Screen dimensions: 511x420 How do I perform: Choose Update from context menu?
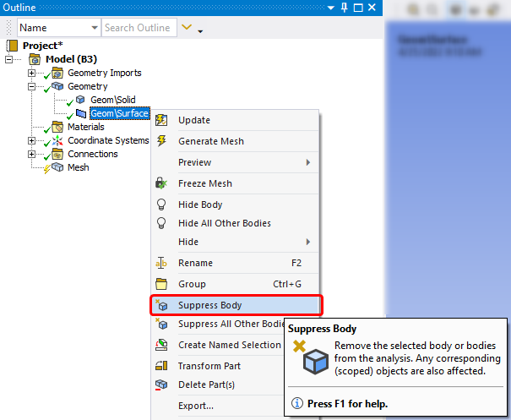tap(235, 120)
